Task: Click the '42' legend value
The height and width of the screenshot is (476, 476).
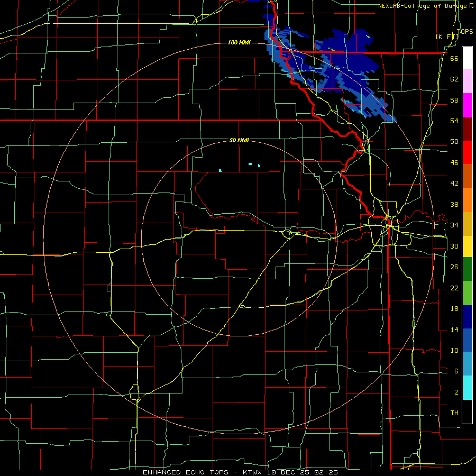Action: [454, 183]
